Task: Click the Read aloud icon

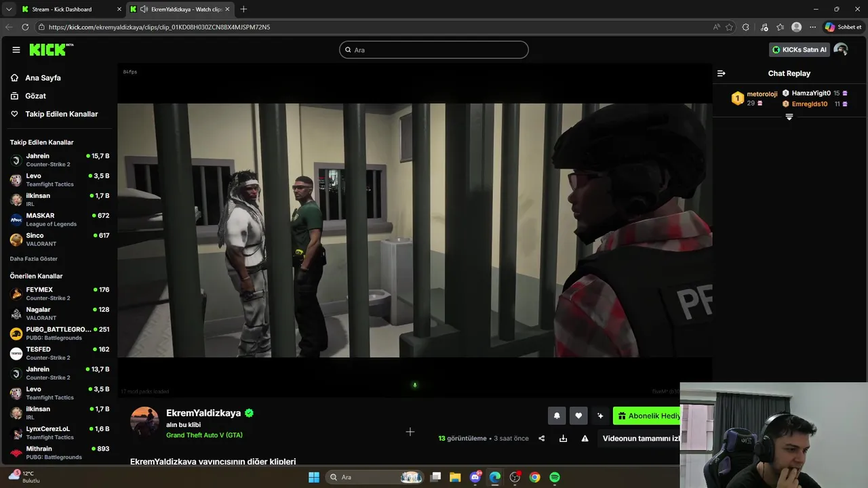Action: coord(717,27)
